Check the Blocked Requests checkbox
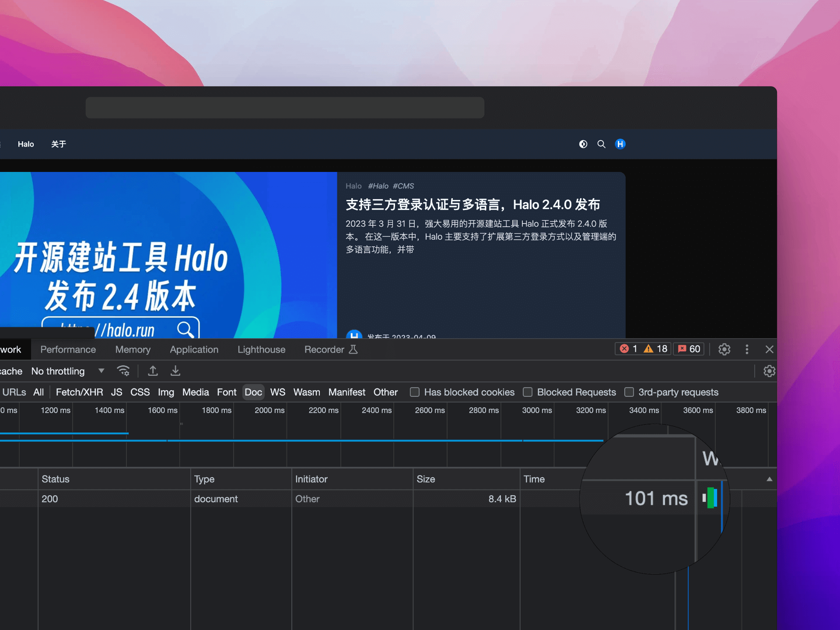This screenshot has height=630, width=840. pyautogui.click(x=528, y=392)
